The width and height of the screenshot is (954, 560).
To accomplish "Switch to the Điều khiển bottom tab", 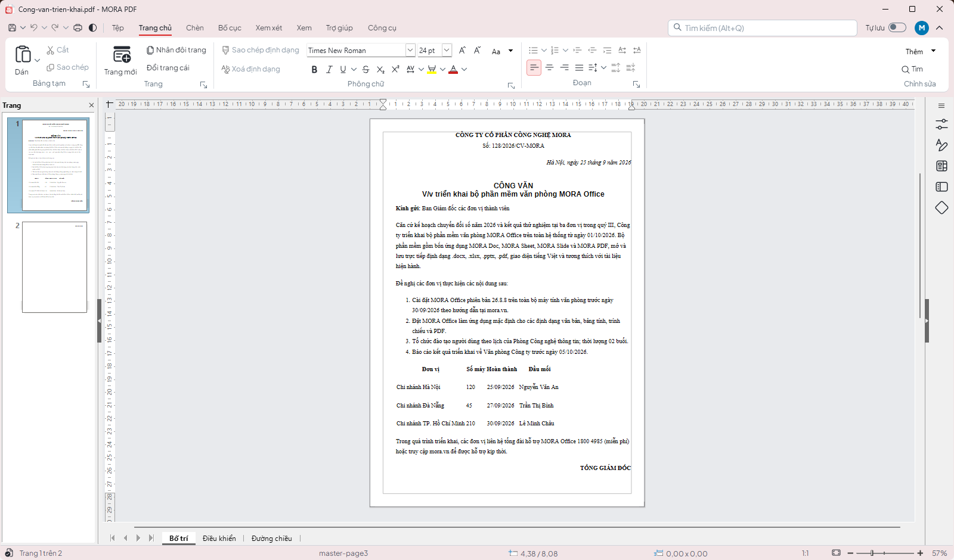I will point(219,539).
